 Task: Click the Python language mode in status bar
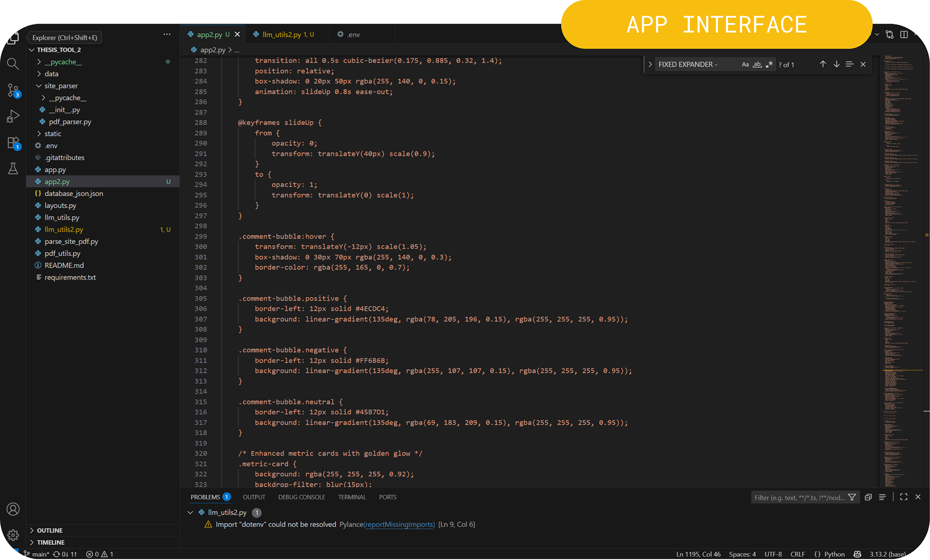point(834,554)
